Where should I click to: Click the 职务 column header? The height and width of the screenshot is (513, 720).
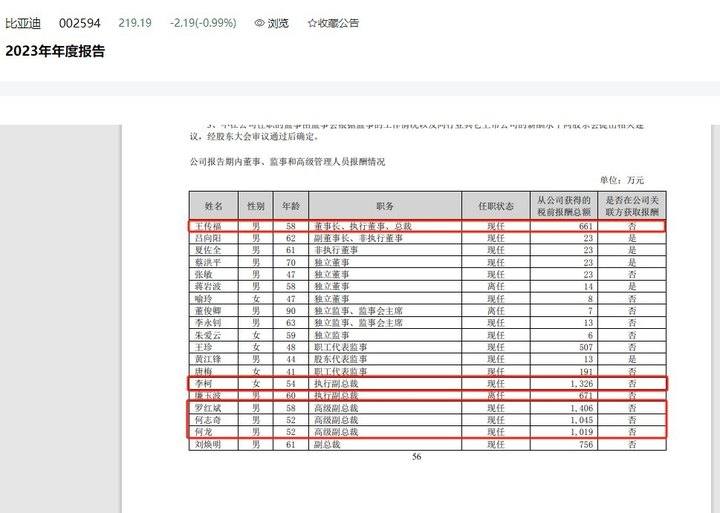pos(385,206)
